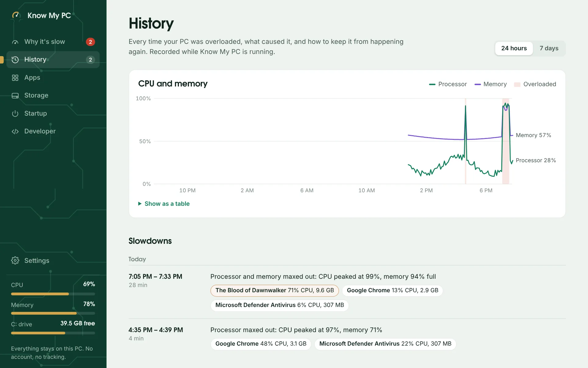This screenshot has height=368, width=588.
Task: Open the Why it's slow page
Action: [x=53, y=42]
